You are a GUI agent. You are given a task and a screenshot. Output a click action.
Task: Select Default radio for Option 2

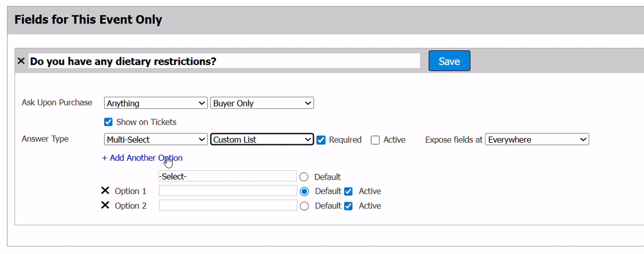(304, 206)
